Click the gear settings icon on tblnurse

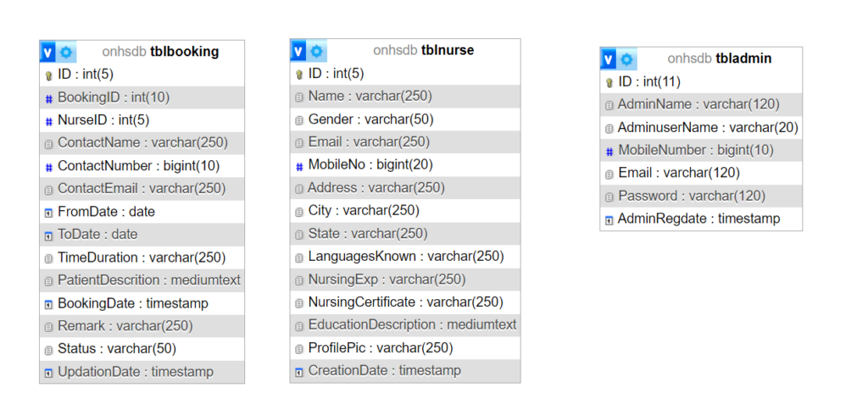[317, 52]
